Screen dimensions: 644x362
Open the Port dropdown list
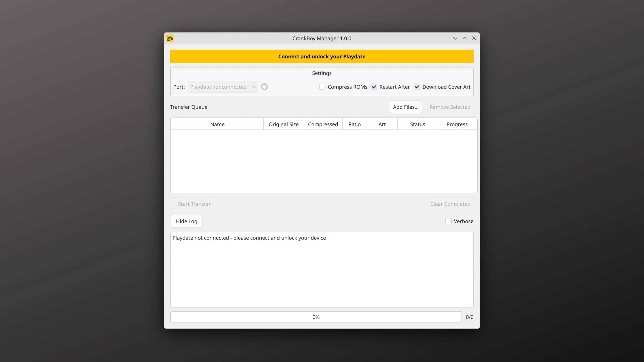click(223, 87)
